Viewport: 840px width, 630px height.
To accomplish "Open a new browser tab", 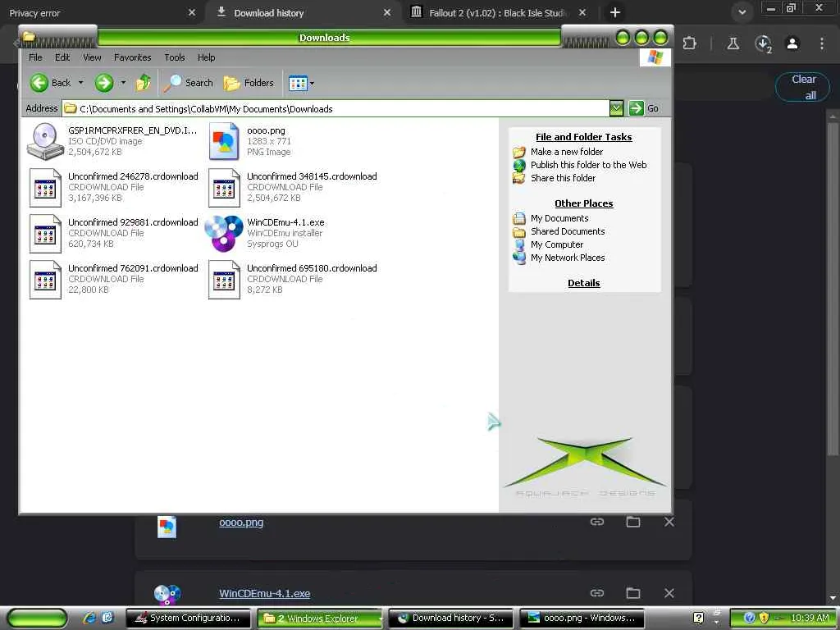I will (615, 12).
